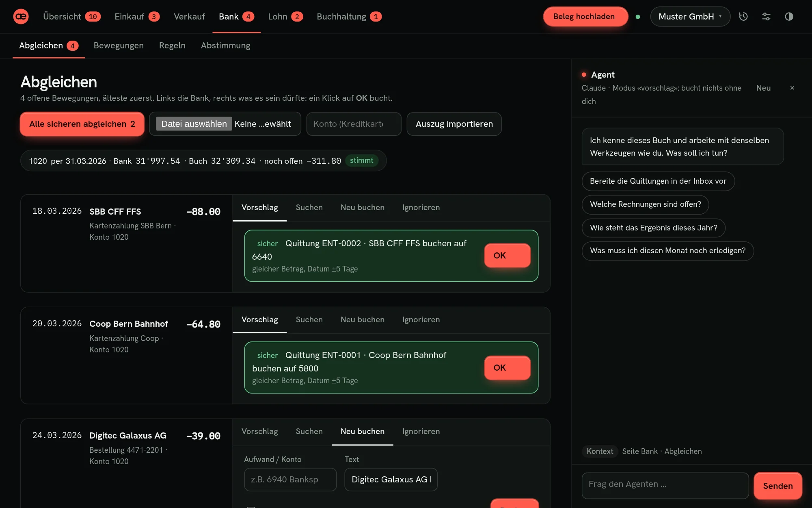Click the -88.00 amount of SBB CFF FFS
The image size is (812, 508).
(203, 212)
